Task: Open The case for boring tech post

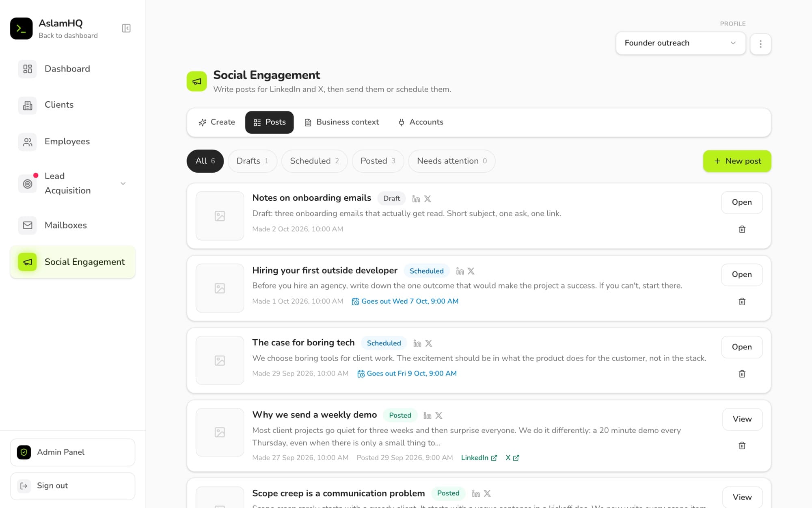Action: (742, 347)
